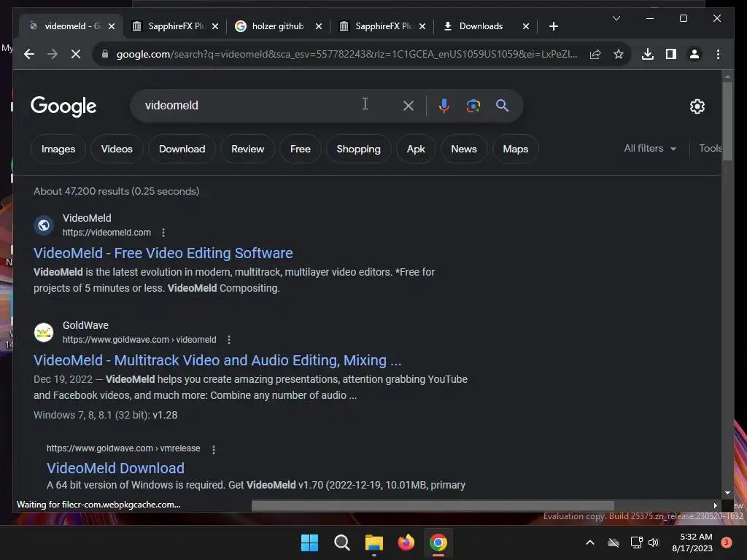View site information lock icon
Screen dimensions: 747x560
(105, 54)
